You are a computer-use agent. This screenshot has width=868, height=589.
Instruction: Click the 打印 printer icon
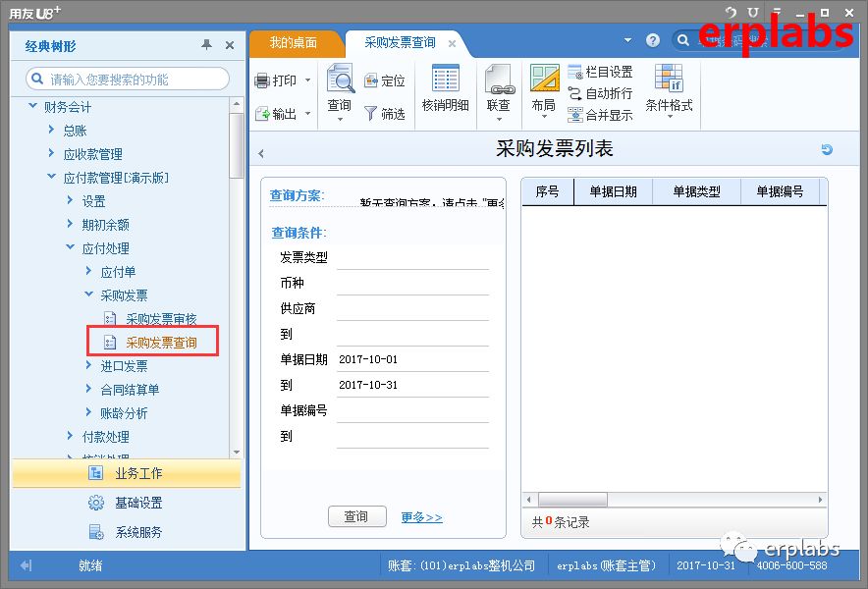(x=262, y=80)
